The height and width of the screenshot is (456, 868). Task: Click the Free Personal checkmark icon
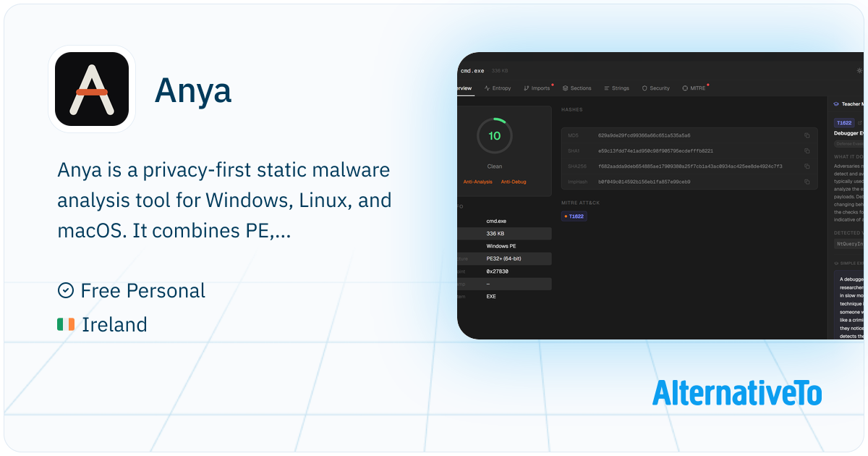(65, 290)
